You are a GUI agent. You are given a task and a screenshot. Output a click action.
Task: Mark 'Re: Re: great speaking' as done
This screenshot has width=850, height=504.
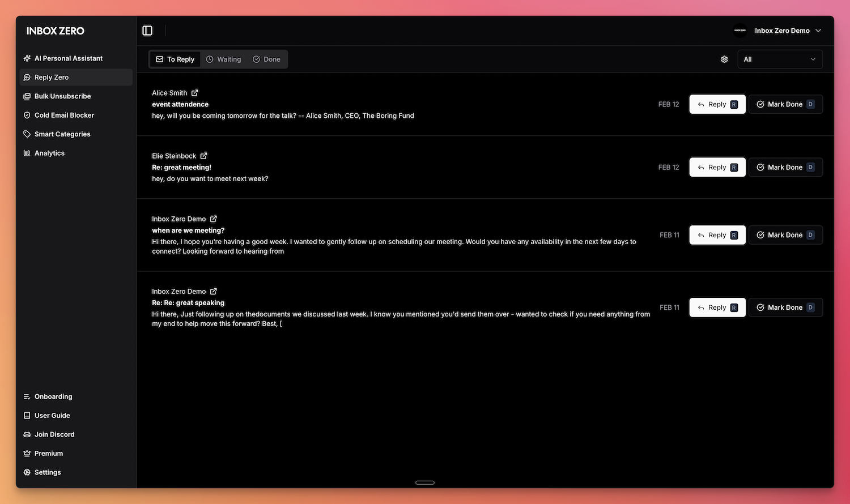pyautogui.click(x=785, y=307)
